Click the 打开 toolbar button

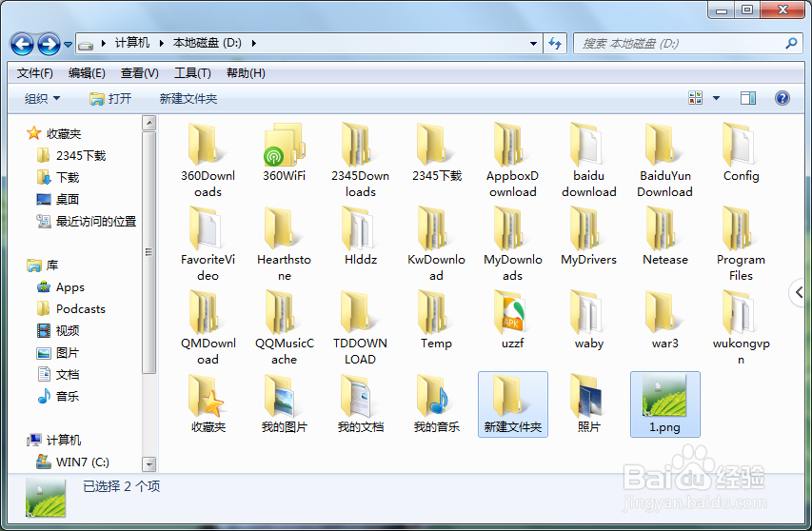click(x=110, y=98)
